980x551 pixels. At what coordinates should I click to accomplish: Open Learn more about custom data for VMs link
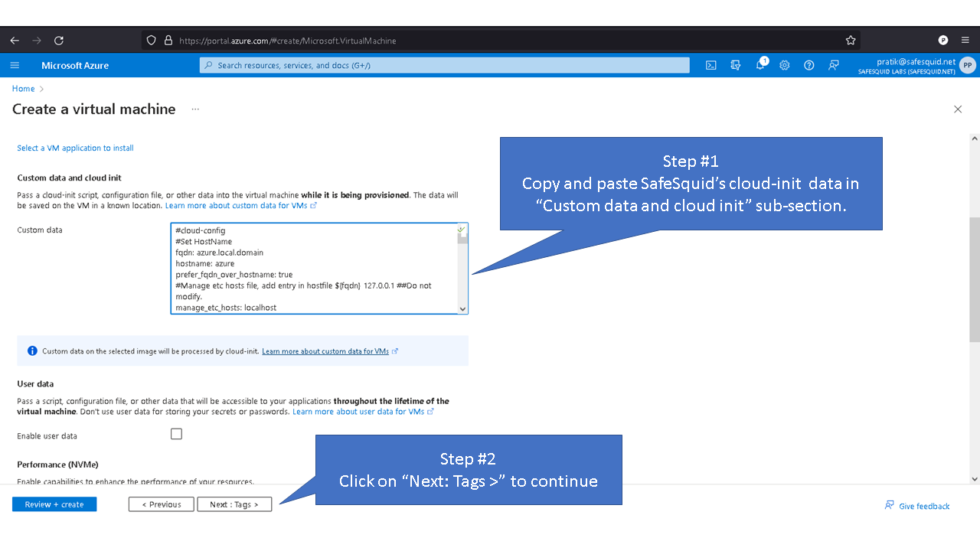pos(241,206)
